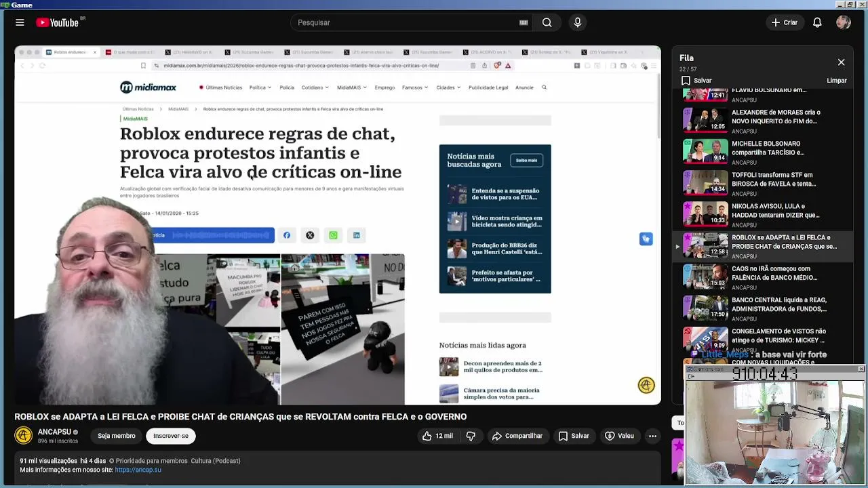The height and width of the screenshot is (488, 868).
Task: Click the bookmark icon in the video's address bar
Action: point(143,66)
